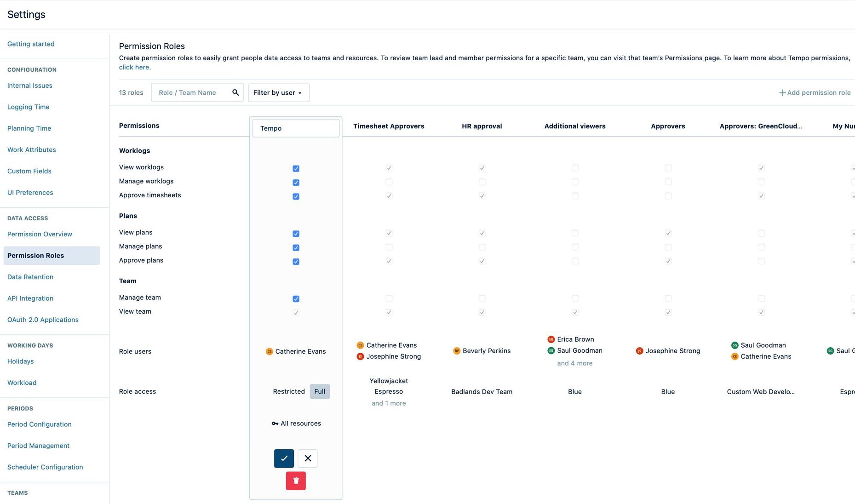Image resolution: width=855 pixels, height=504 pixels.
Task: Click Josephine Strong avatar under Approvers role
Action: [x=640, y=351]
